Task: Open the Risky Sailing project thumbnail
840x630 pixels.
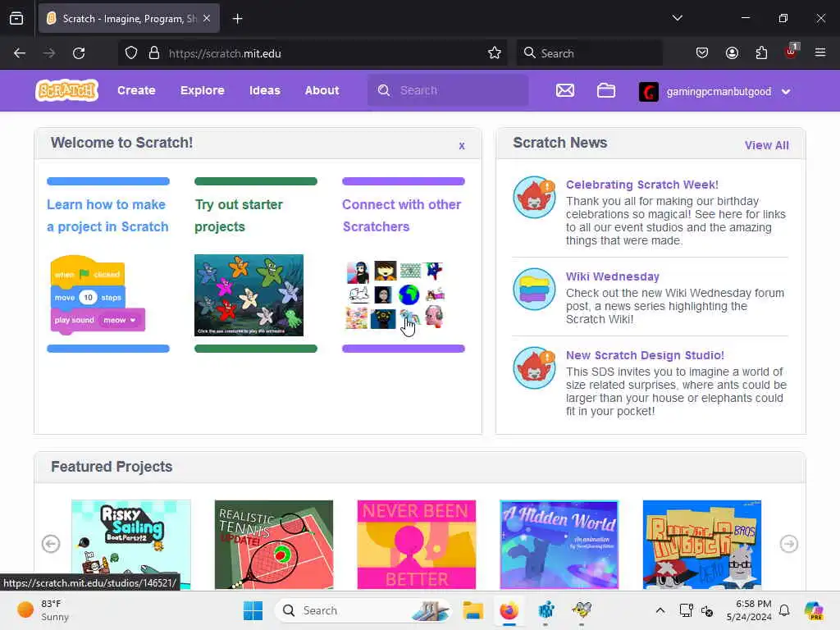Action: 130,545
